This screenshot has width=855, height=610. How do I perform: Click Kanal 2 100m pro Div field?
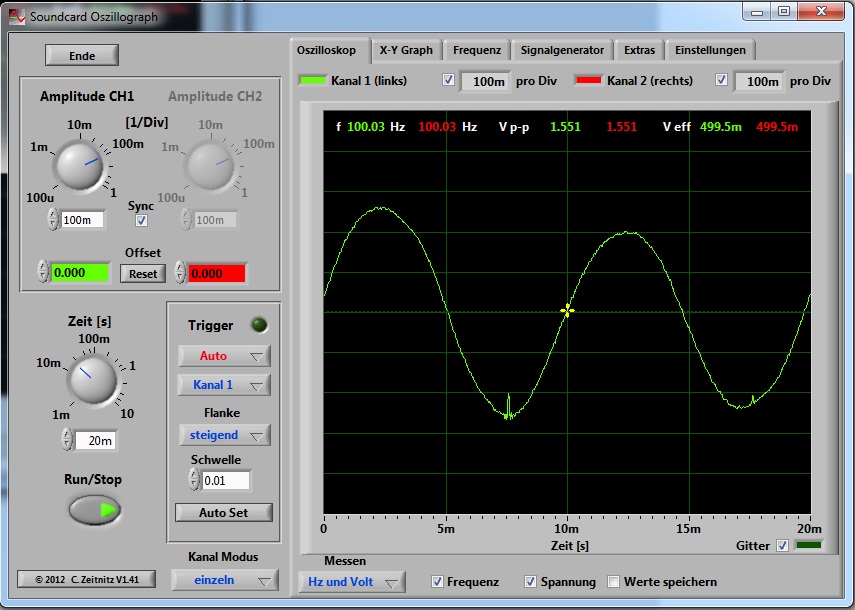pyautogui.click(x=760, y=81)
